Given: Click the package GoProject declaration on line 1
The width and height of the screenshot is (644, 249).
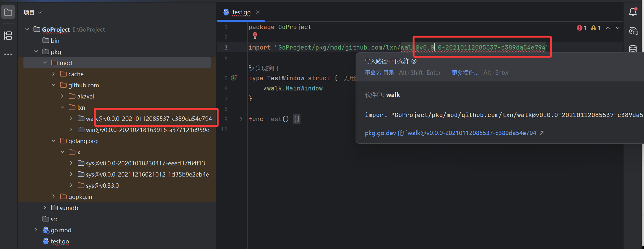Looking at the screenshot, I should (280, 27).
